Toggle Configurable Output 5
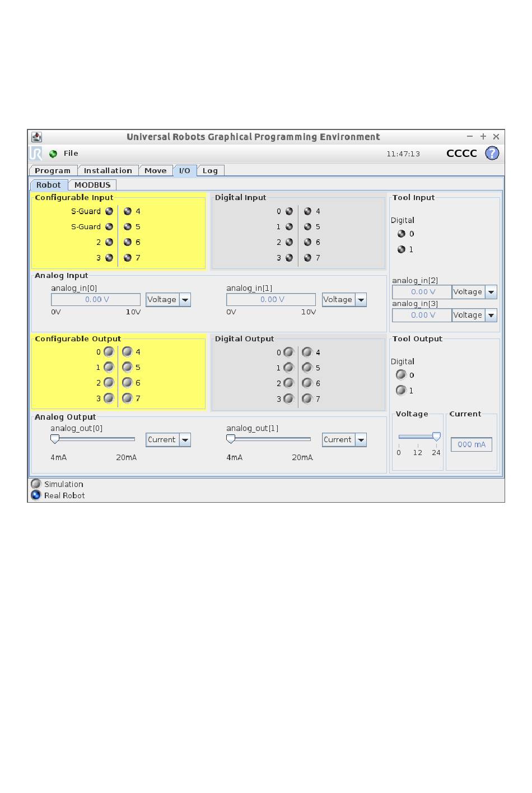 click(127, 367)
